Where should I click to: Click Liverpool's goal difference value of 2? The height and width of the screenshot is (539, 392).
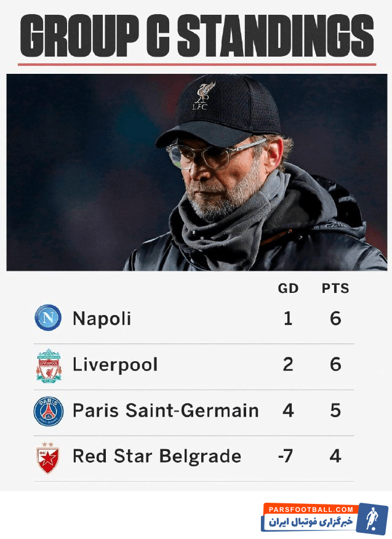click(288, 365)
